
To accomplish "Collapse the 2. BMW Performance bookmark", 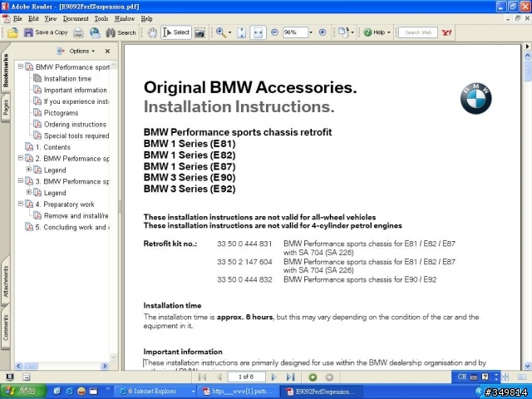I will (21, 158).
